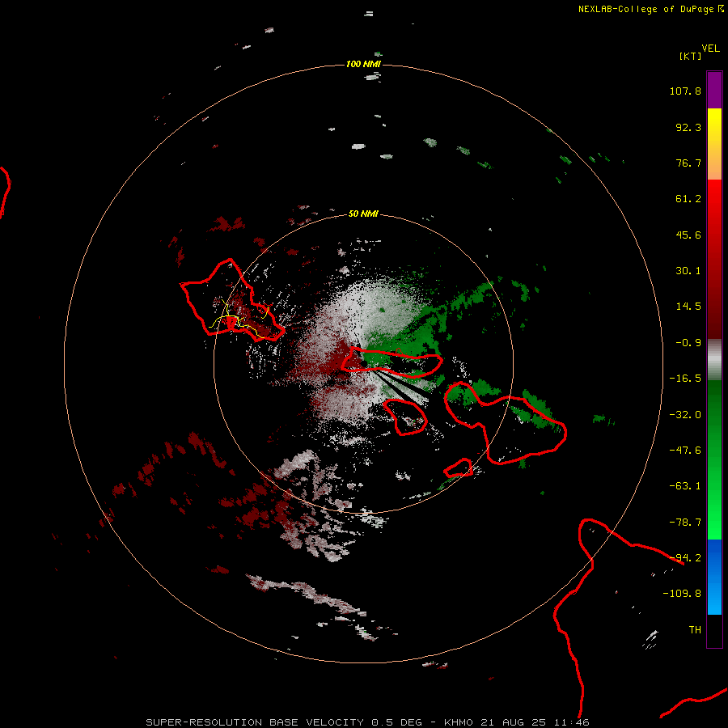
Task: Click the -32.0 legend value
Action: 685,415
